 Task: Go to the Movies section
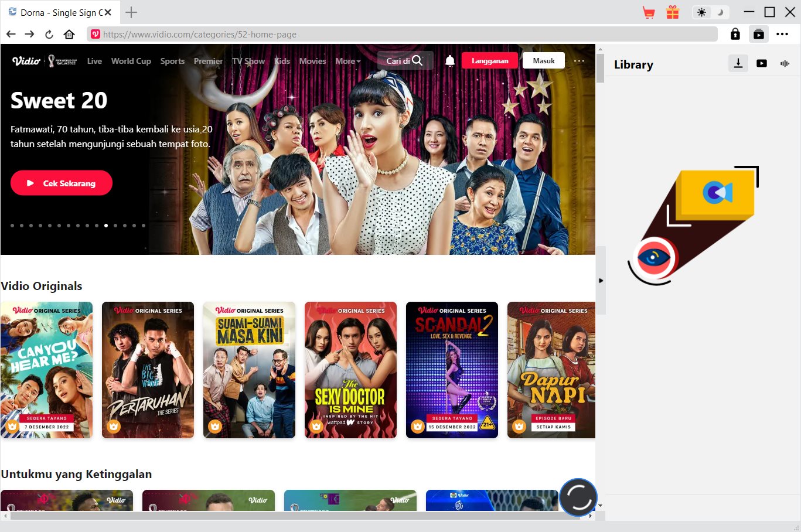tap(312, 61)
